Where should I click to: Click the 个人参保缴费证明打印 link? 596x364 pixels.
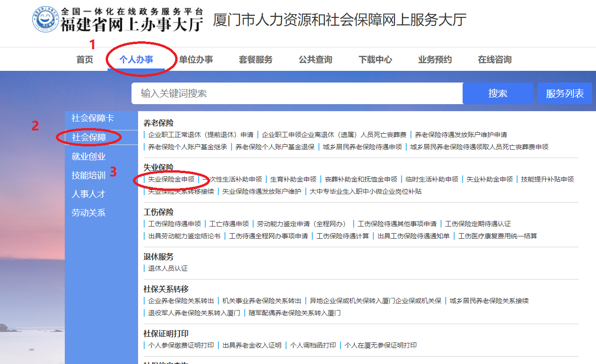(x=181, y=345)
